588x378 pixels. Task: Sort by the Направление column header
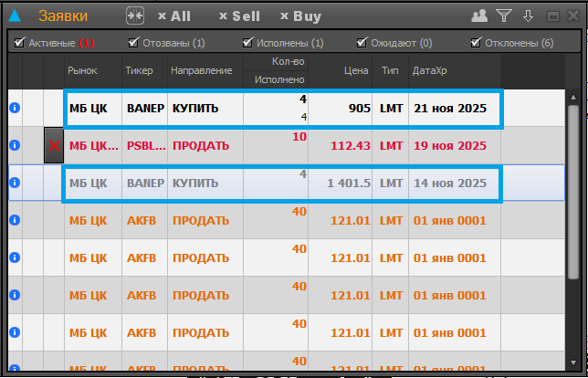pos(205,71)
